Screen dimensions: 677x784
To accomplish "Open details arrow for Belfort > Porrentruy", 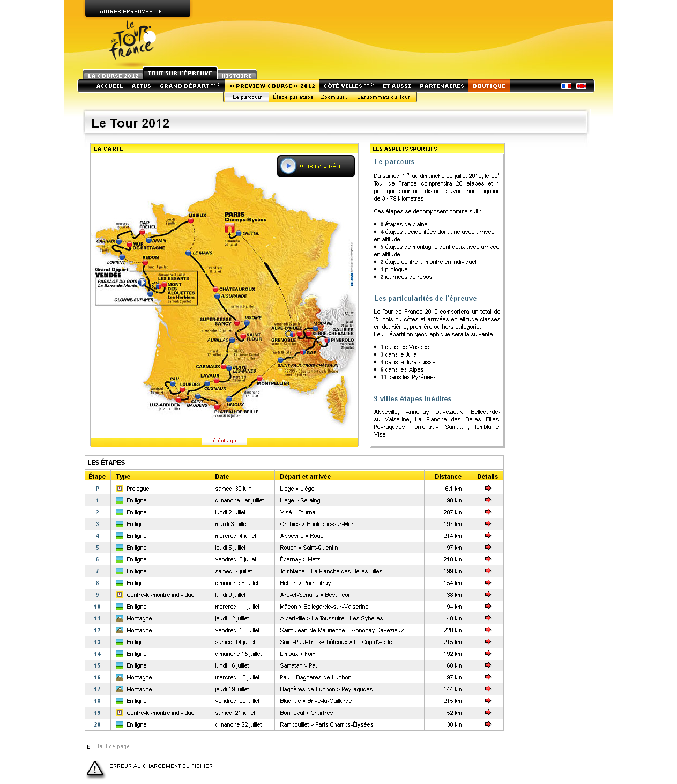I will point(488,582).
